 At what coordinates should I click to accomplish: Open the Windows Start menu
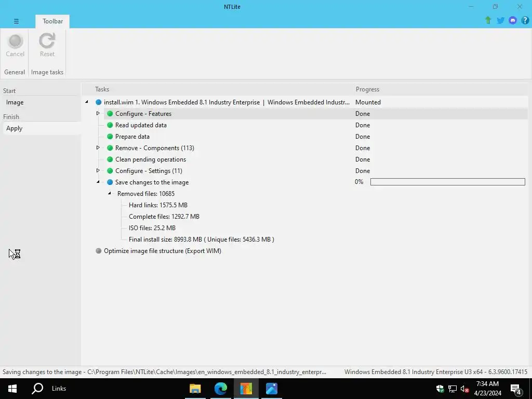[12, 389]
